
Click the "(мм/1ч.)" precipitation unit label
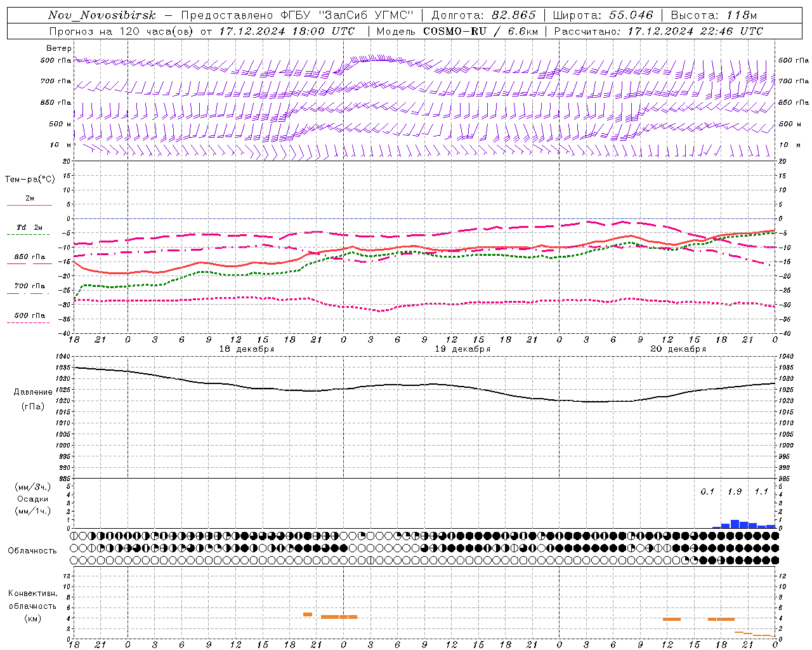click(x=33, y=511)
